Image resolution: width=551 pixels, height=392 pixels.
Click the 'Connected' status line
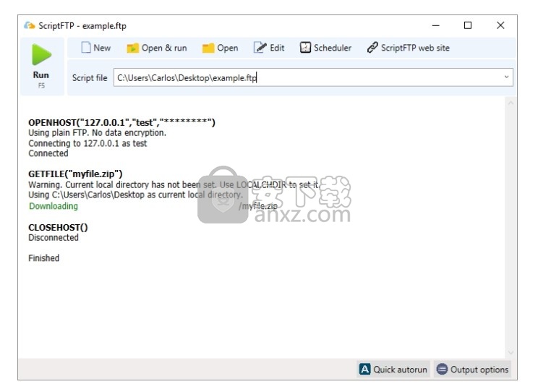click(48, 153)
